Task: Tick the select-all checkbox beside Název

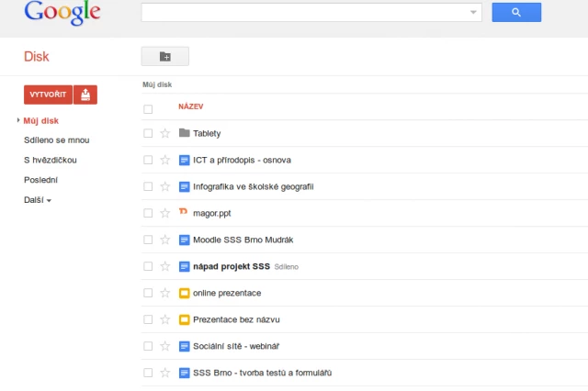Action: pos(148,109)
